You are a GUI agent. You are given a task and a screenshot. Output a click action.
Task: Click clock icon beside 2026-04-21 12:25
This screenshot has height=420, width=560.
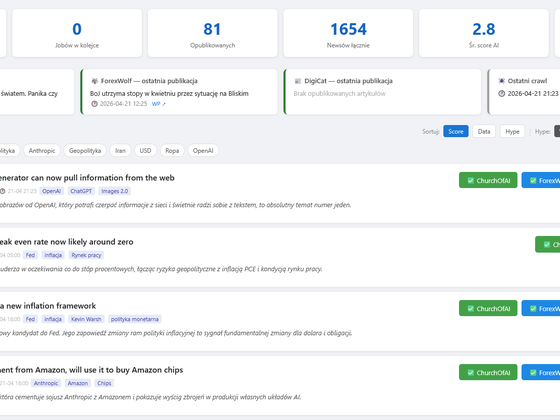(x=94, y=104)
